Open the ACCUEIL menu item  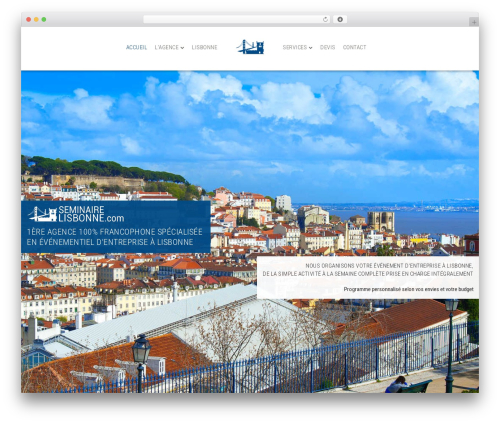pyautogui.click(x=136, y=47)
